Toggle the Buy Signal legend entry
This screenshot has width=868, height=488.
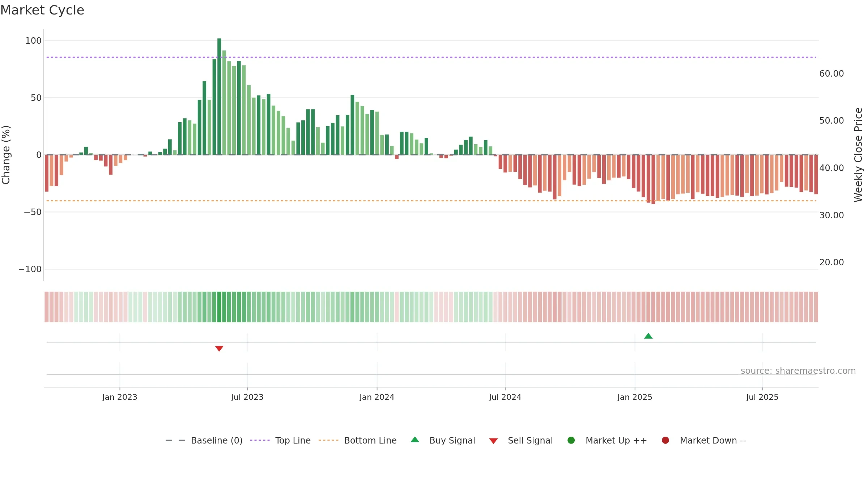click(x=443, y=440)
